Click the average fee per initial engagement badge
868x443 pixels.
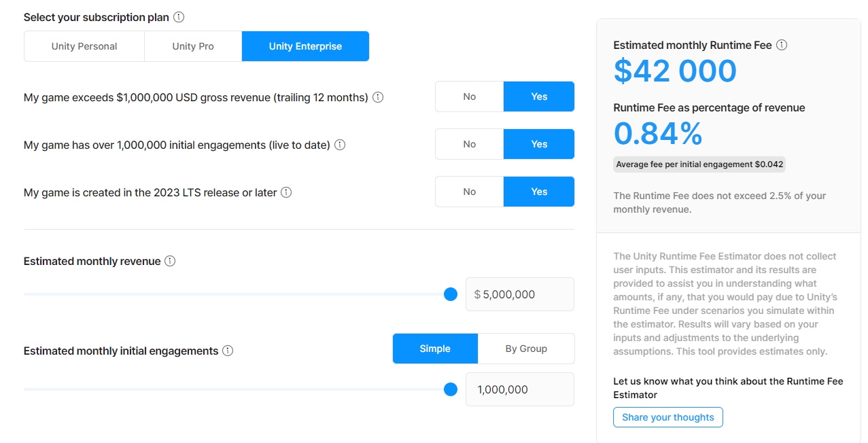point(700,164)
